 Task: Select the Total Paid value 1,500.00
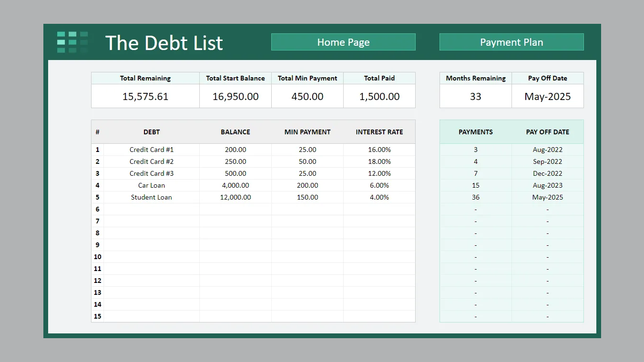coord(379,96)
